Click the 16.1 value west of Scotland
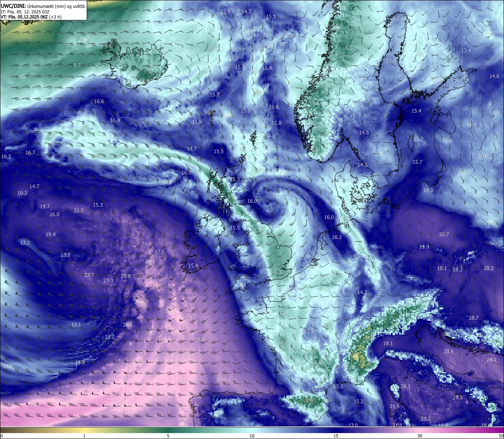Image resolution: width=504 pixels, height=439 pixels. [x=186, y=173]
